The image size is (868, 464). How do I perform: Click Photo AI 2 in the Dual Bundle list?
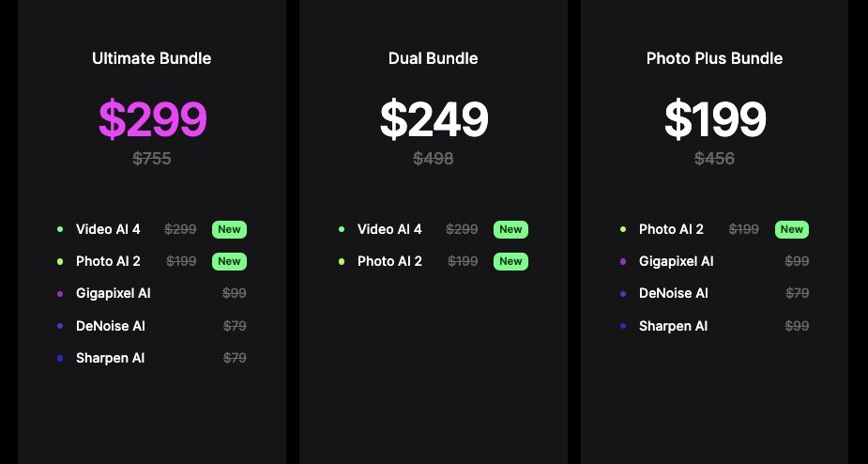[389, 261]
